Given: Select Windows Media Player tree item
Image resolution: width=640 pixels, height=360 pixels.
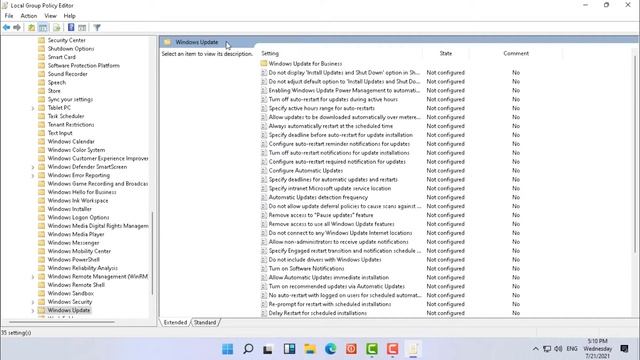Looking at the screenshot, I should tap(76, 234).
